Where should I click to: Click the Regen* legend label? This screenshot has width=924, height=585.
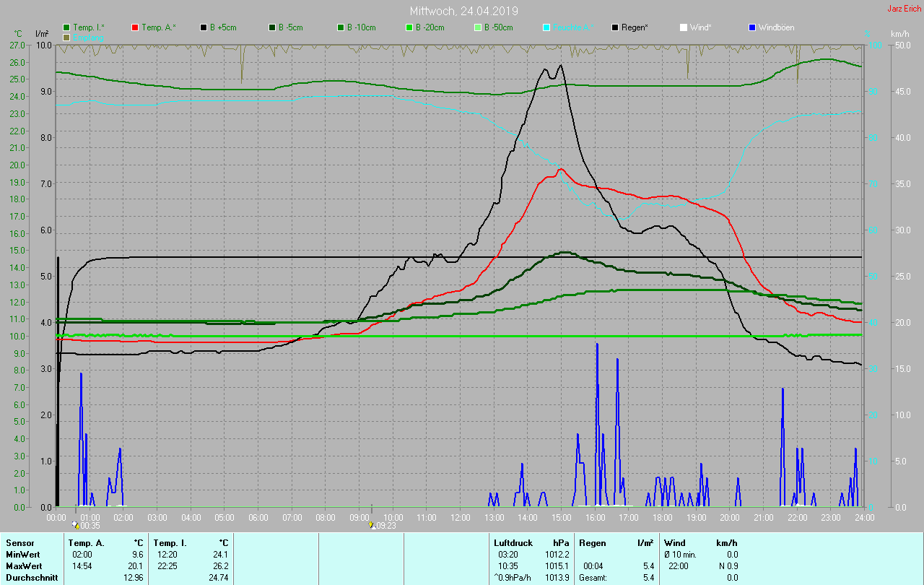tap(635, 27)
